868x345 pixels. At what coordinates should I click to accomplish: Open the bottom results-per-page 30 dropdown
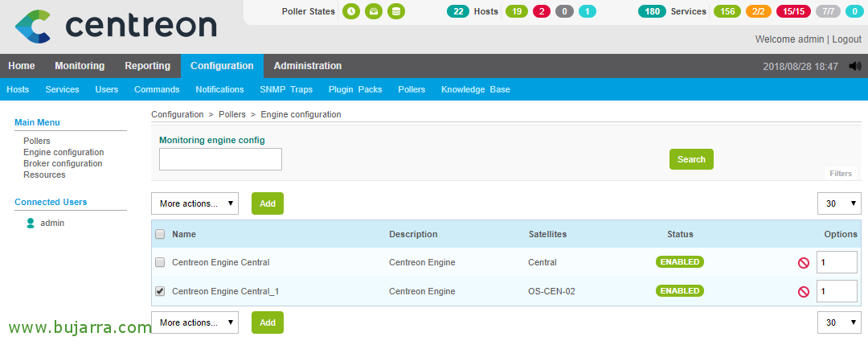pyautogui.click(x=839, y=322)
